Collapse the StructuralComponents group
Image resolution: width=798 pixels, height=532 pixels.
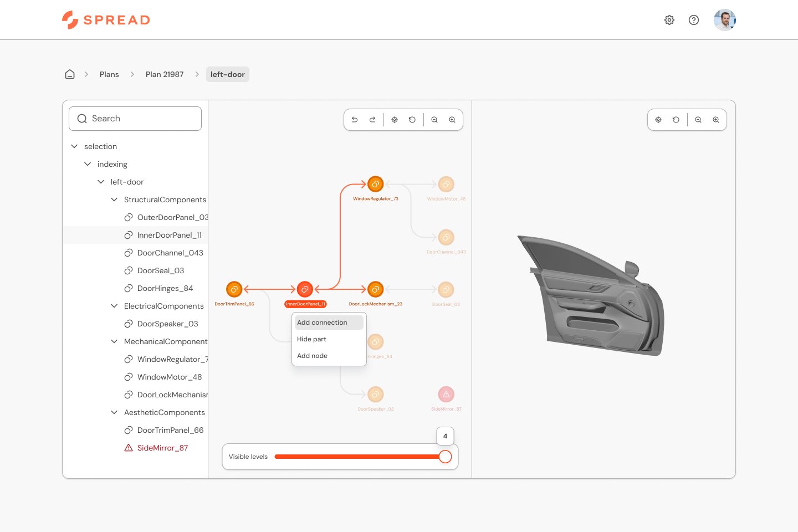coord(114,199)
